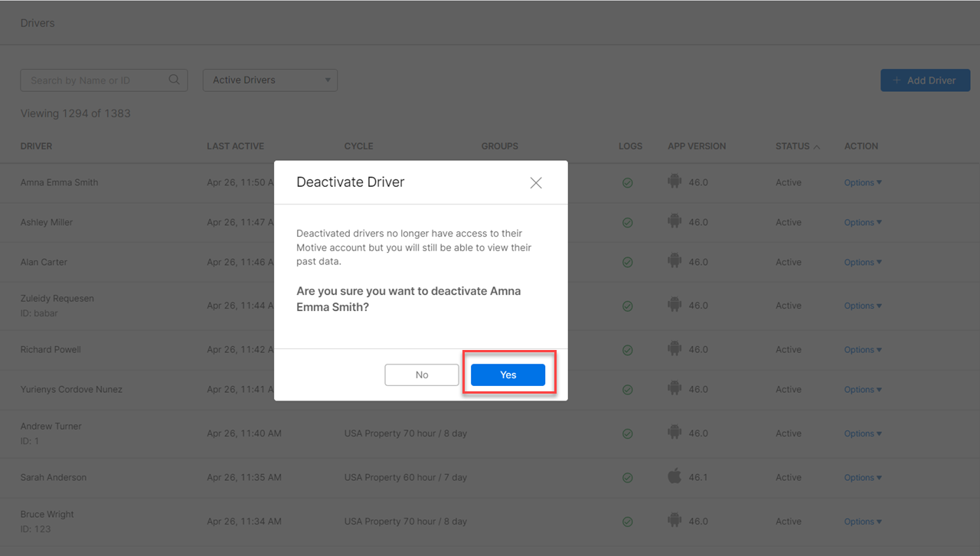
Task: Click logs checkmark icon for Ashley Miller
Action: pyautogui.click(x=627, y=223)
